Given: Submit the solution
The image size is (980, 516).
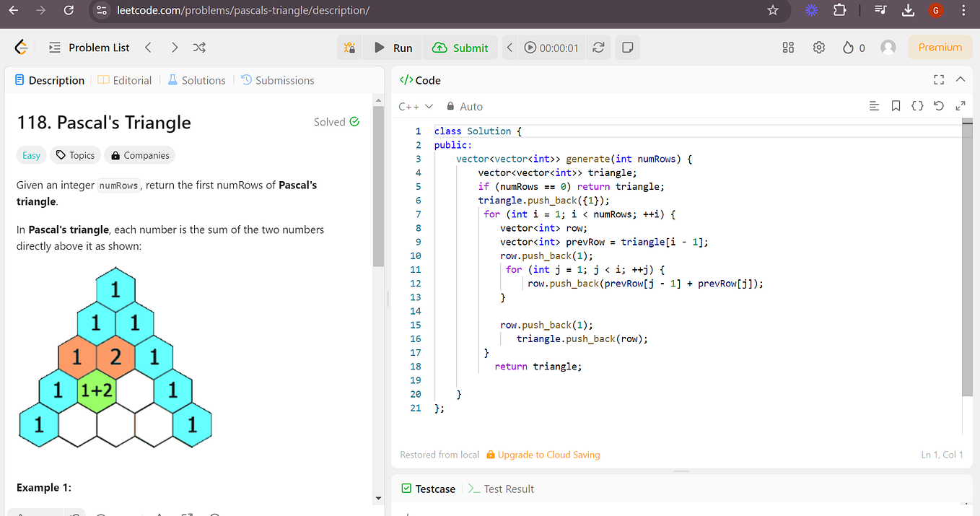Looking at the screenshot, I should (x=460, y=48).
